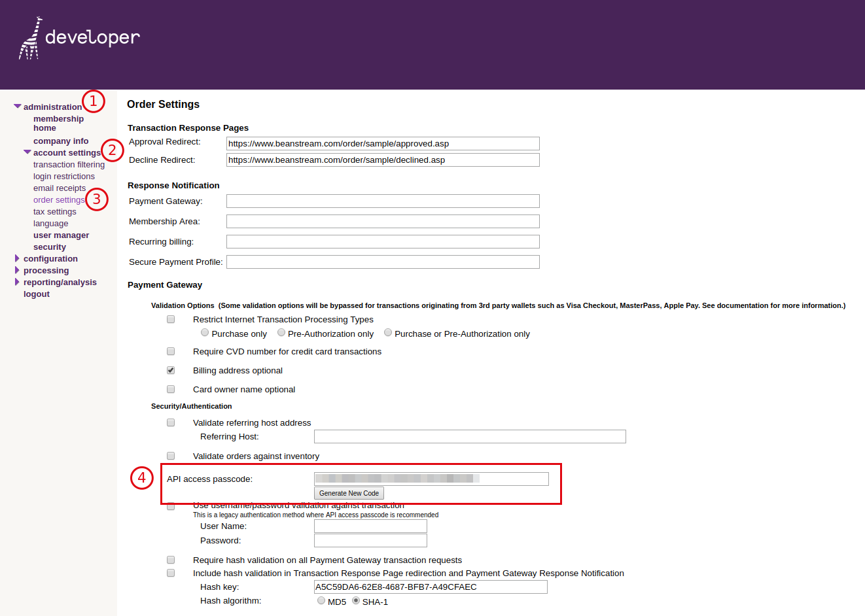865x616 pixels.
Task: Click the administration label
Action: click(x=53, y=107)
